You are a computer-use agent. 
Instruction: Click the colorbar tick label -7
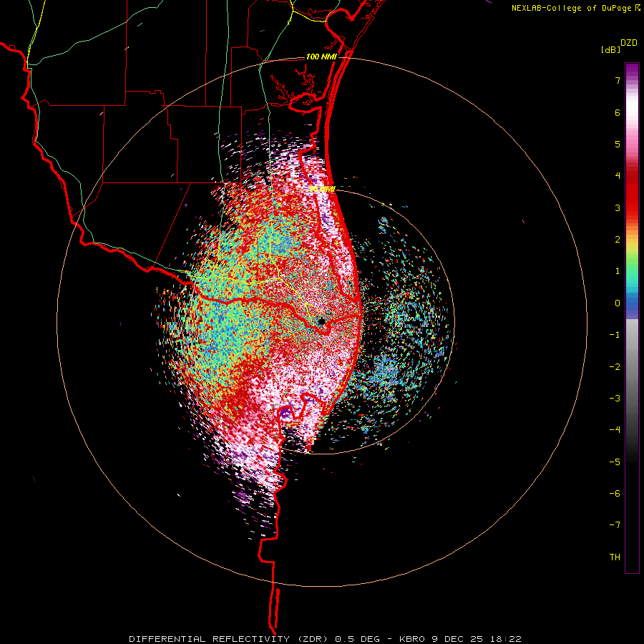(615, 525)
